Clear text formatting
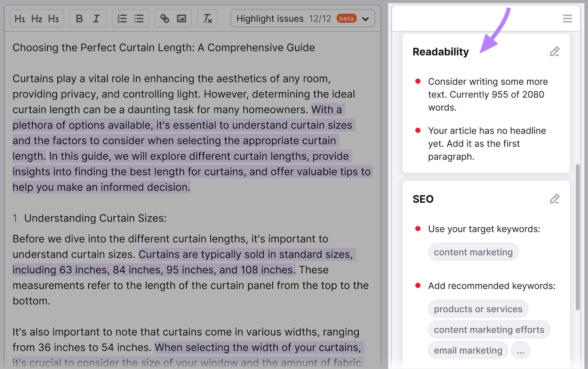Viewport: 588px width, 369px height. 207,19
